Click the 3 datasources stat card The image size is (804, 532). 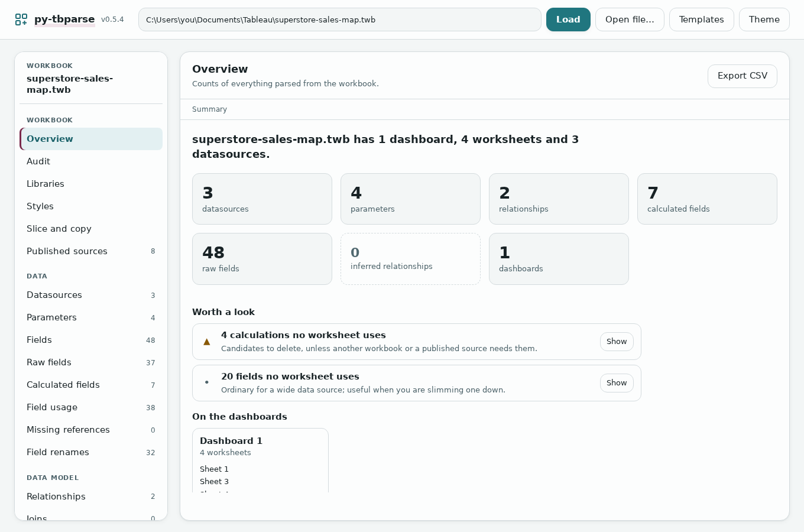(x=262, y=199)
